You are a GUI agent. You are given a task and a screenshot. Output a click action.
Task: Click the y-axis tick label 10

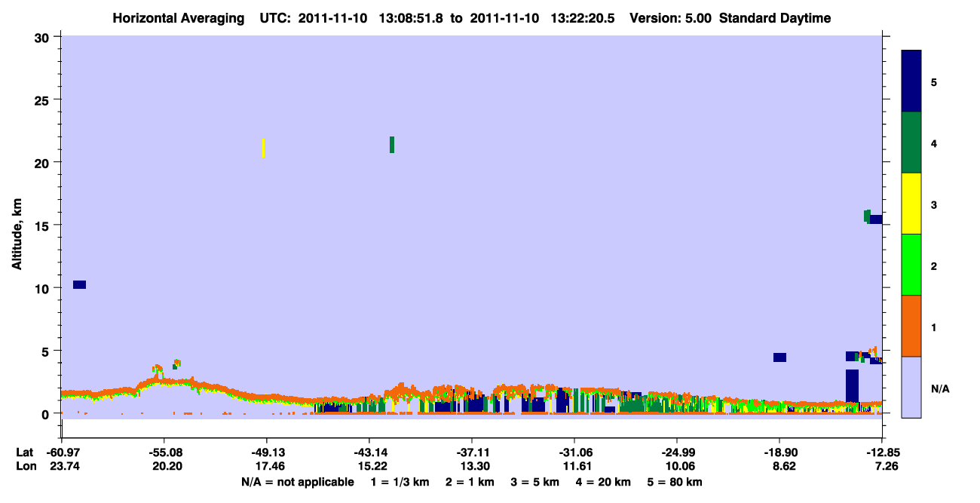pos(43,288)
